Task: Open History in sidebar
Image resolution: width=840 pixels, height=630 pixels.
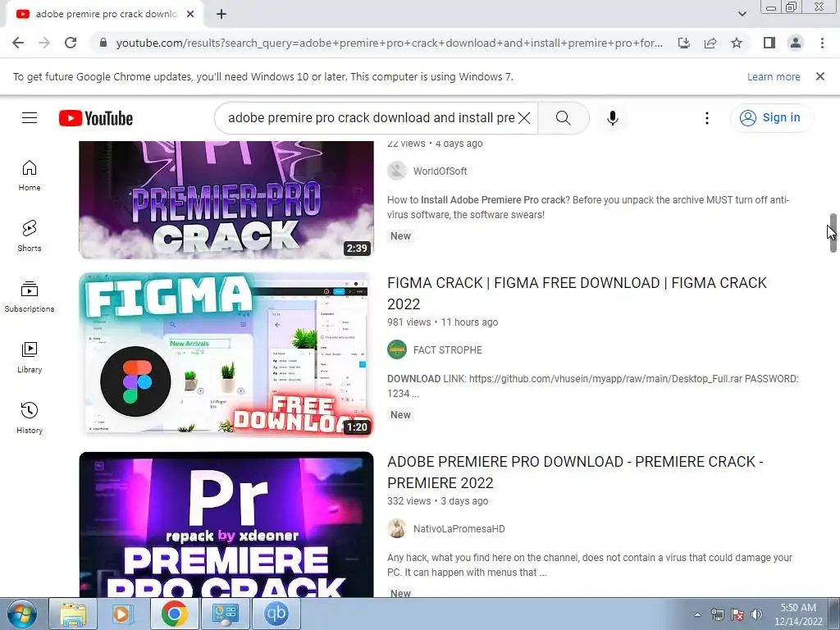Action: pos(30,418)
